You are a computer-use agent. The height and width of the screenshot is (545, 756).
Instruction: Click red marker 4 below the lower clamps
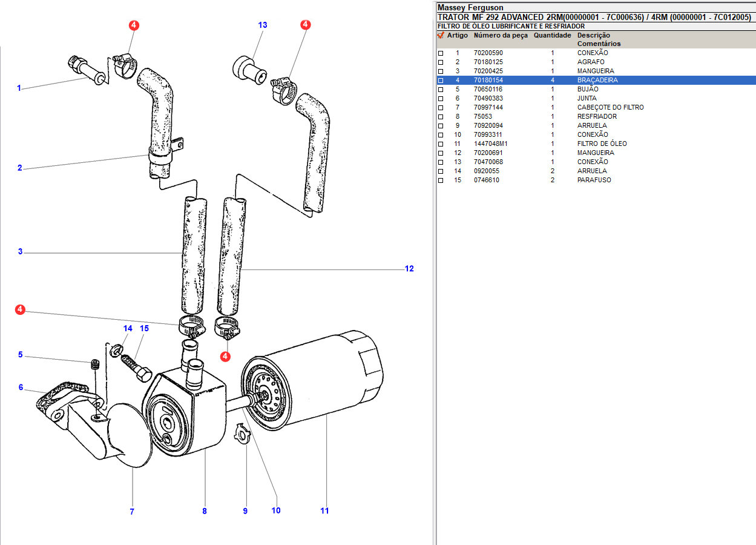[x=225, y=356]
